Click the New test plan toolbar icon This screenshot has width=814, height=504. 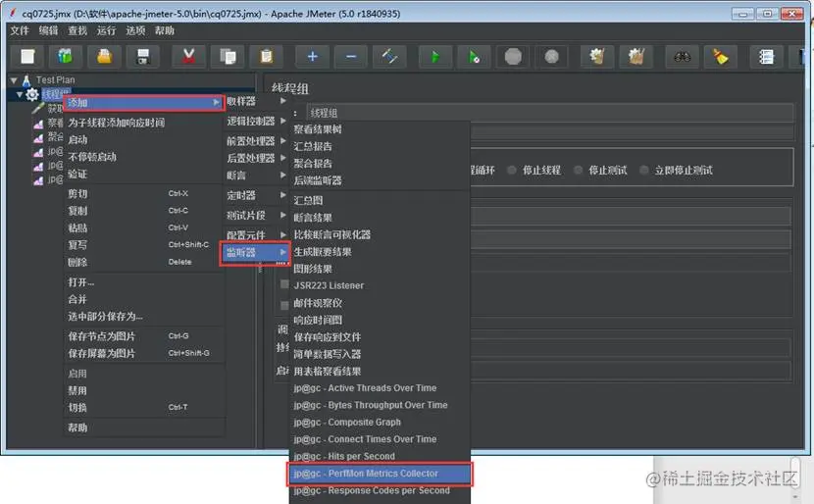click(27, 56)
